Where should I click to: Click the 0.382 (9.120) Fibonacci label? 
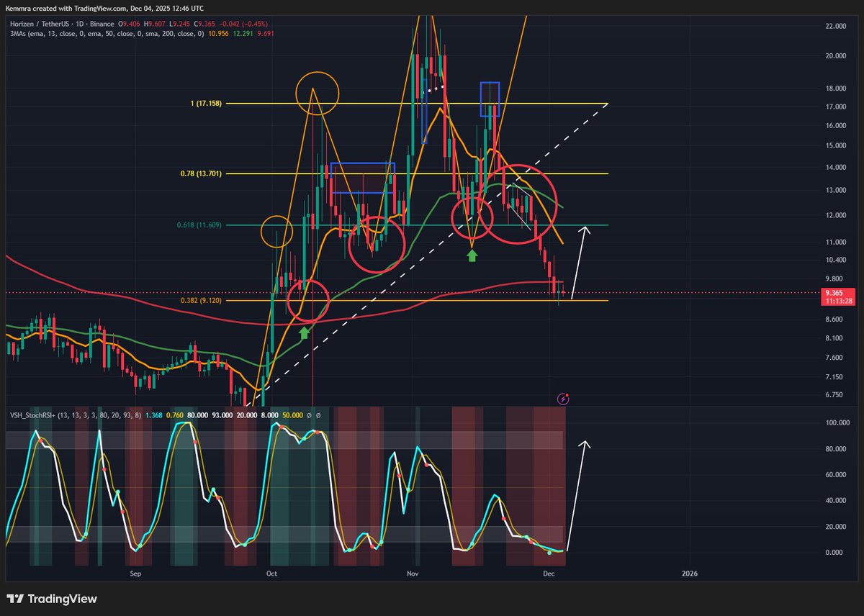click(x=202, y=300)
